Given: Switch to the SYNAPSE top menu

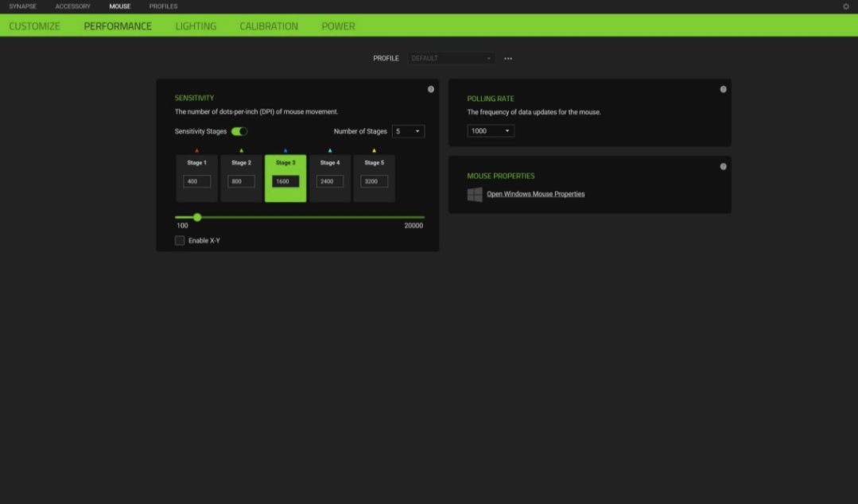Looking at the screenshot, I should pos(22,6).
